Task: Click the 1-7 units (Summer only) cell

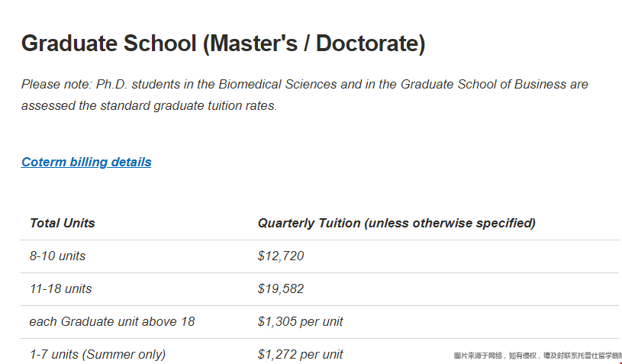Action: [x=98, y=354]
